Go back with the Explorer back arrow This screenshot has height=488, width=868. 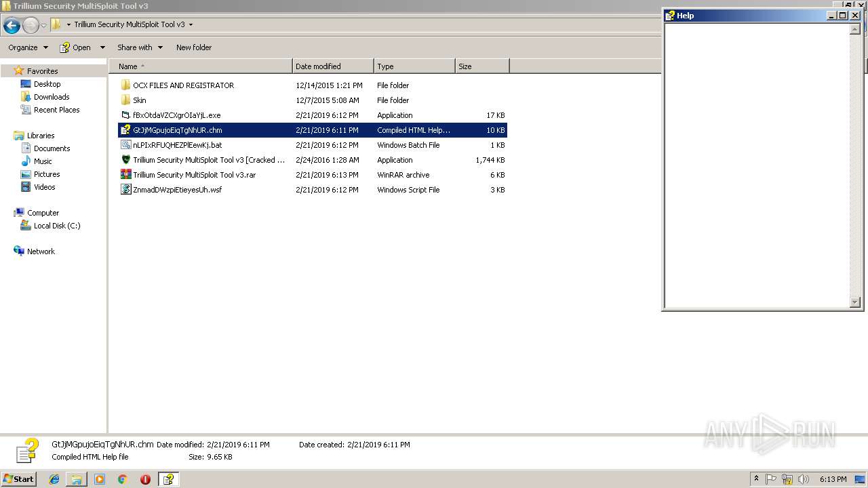coord(12,26)
